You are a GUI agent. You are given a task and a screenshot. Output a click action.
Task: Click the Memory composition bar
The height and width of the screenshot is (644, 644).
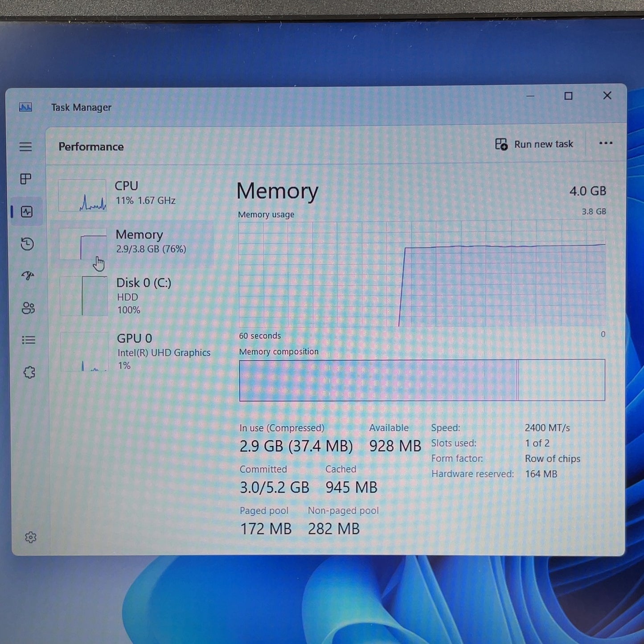click(422, 380)
